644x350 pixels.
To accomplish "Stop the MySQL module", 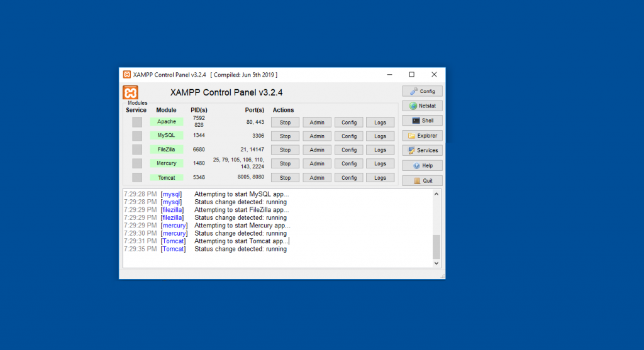I will point(285,136).
